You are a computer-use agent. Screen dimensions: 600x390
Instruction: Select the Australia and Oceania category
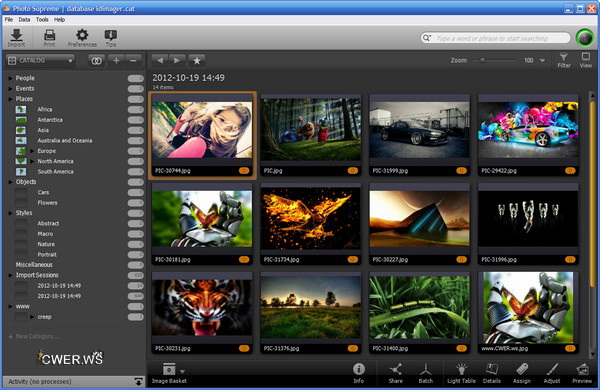pyautogui.click(x=65, y=140)
